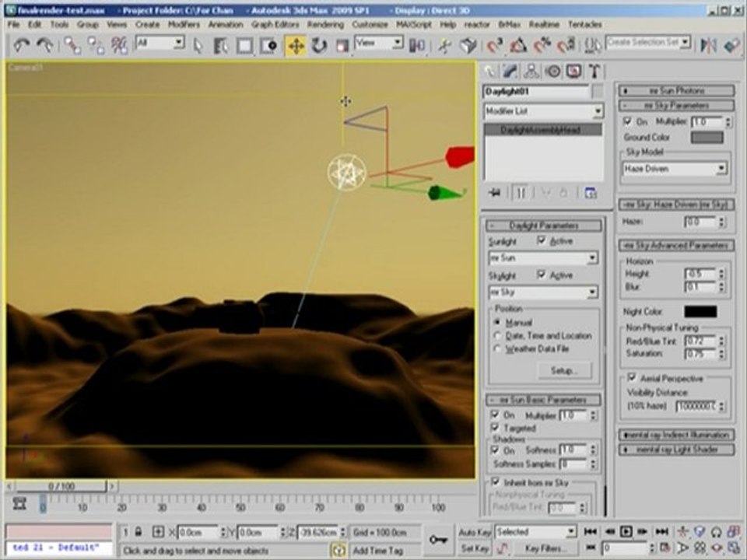Image resolution: width=747 pixels, height=560 pixels.
Task: Toggle the Skylight Active checkbox
Action: click(542, 275)
